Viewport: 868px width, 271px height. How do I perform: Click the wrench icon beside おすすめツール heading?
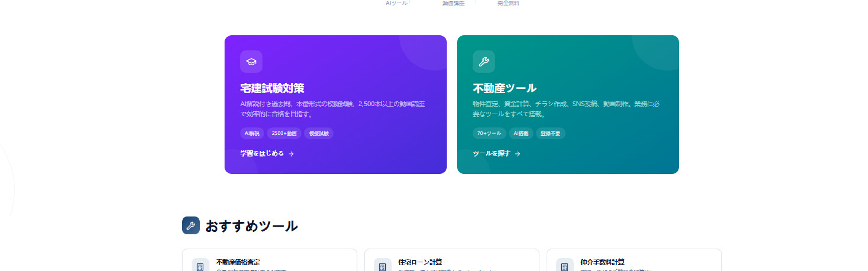191,226
